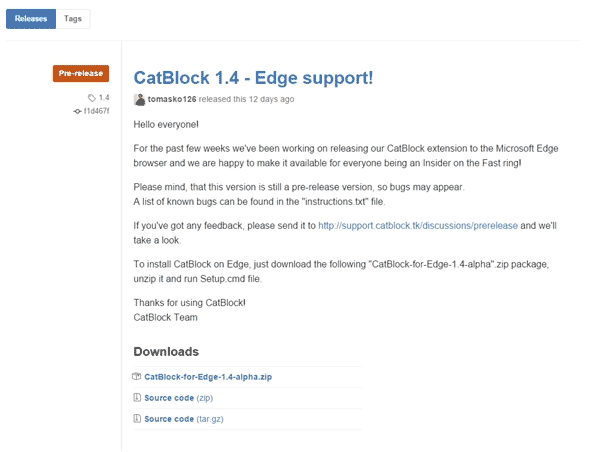Download CatBlock-for-Edge-1.4-alpha.zip

point(208,377)
